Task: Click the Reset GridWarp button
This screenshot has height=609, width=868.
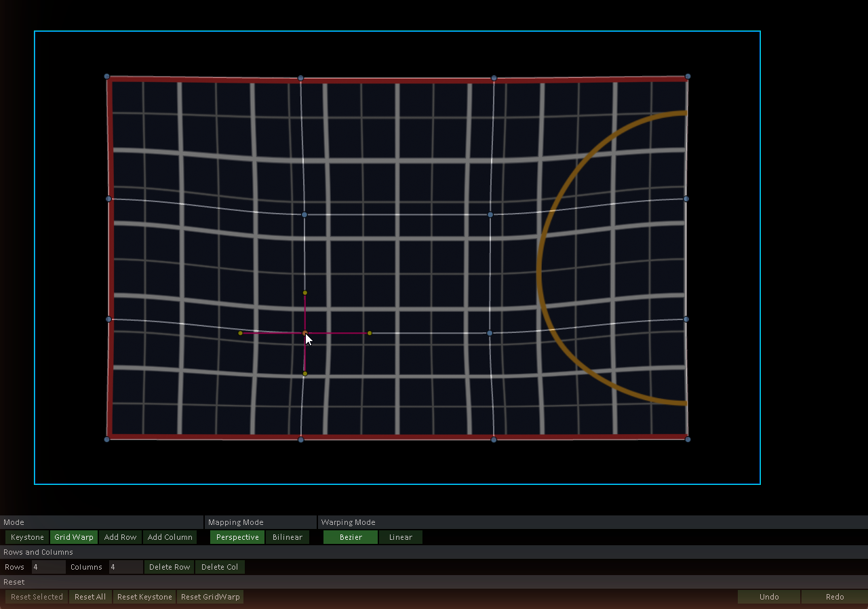Action: (x=210, y=597)
